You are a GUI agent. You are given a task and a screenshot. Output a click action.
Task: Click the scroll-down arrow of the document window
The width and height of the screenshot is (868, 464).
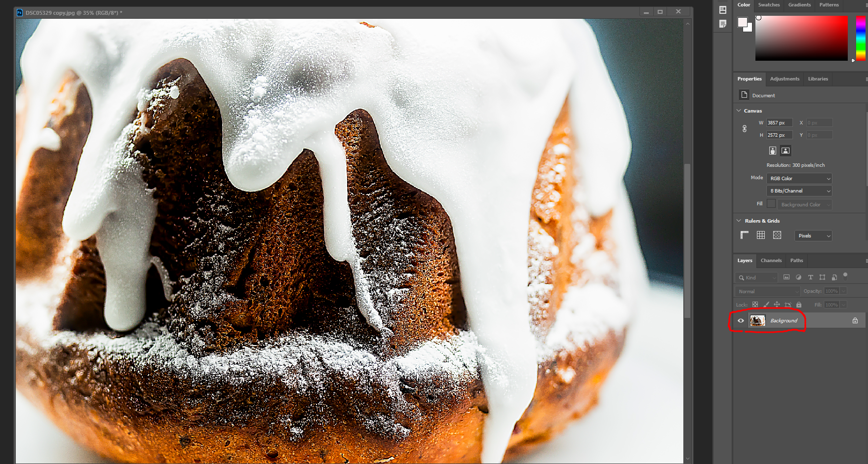687,459
